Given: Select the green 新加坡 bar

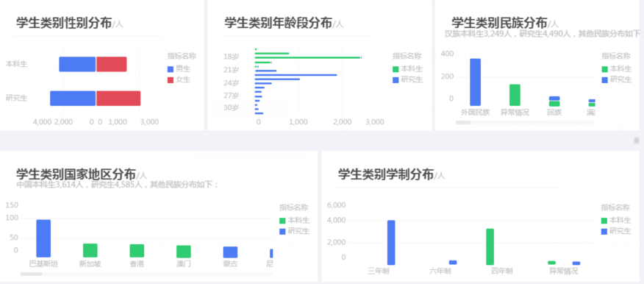Looking at the screenshot, I should point(90,250).
